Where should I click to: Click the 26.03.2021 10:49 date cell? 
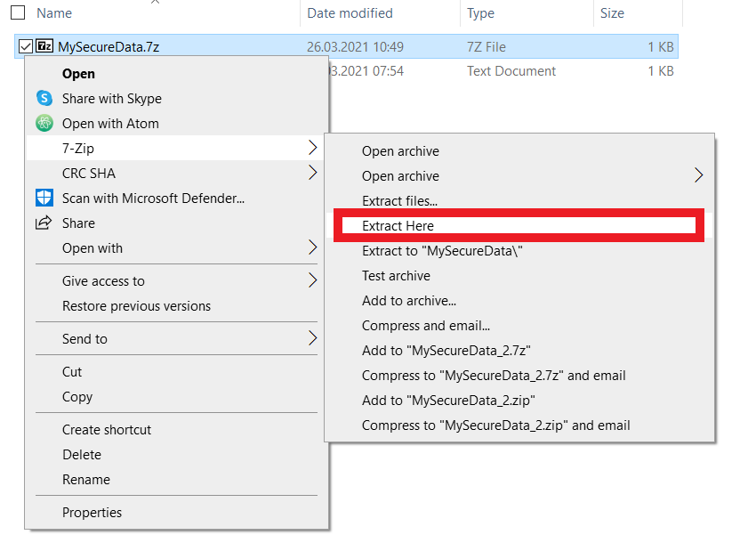[x=355, y=47]
